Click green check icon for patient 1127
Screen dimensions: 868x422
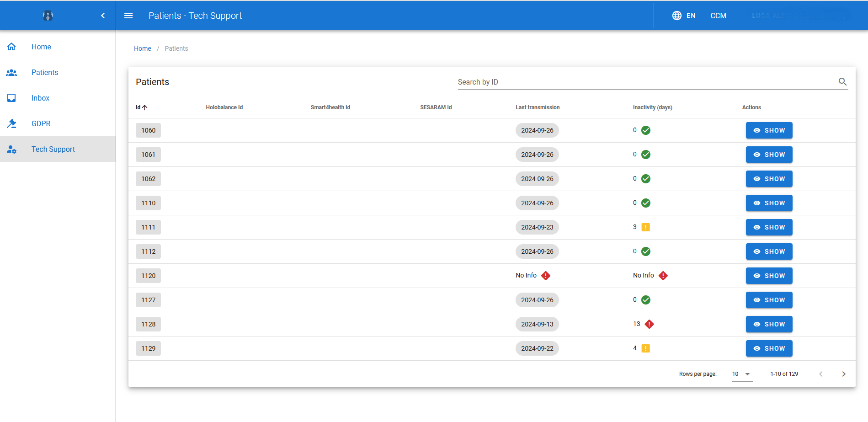click(645, 300)
